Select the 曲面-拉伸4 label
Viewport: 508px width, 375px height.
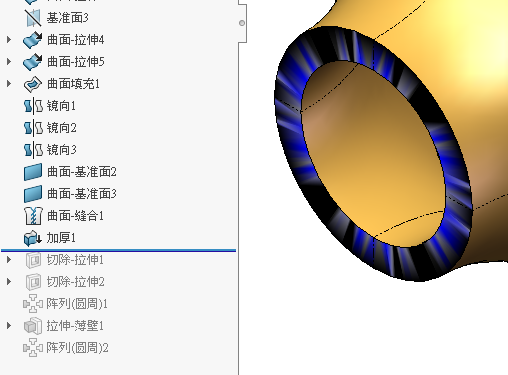[76, 40]
